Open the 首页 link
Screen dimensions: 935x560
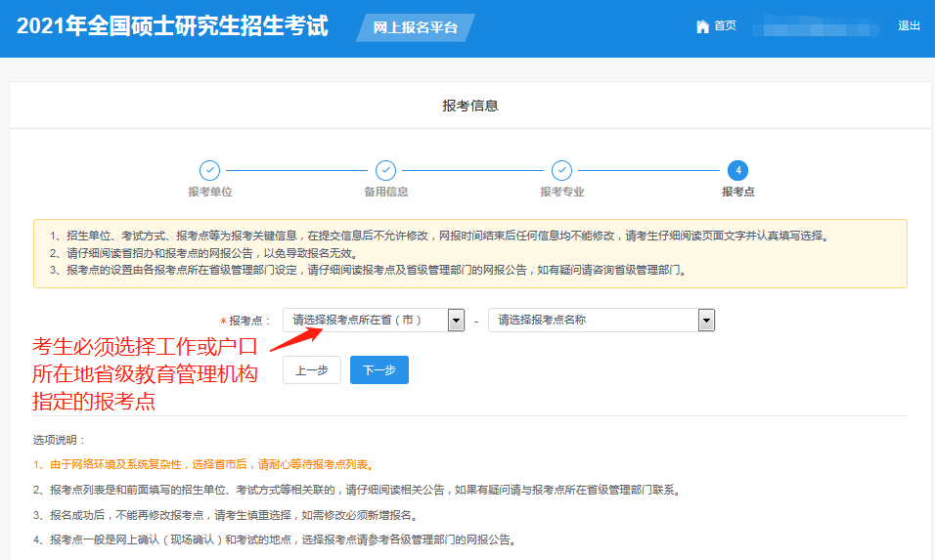(x=725, y=26)
